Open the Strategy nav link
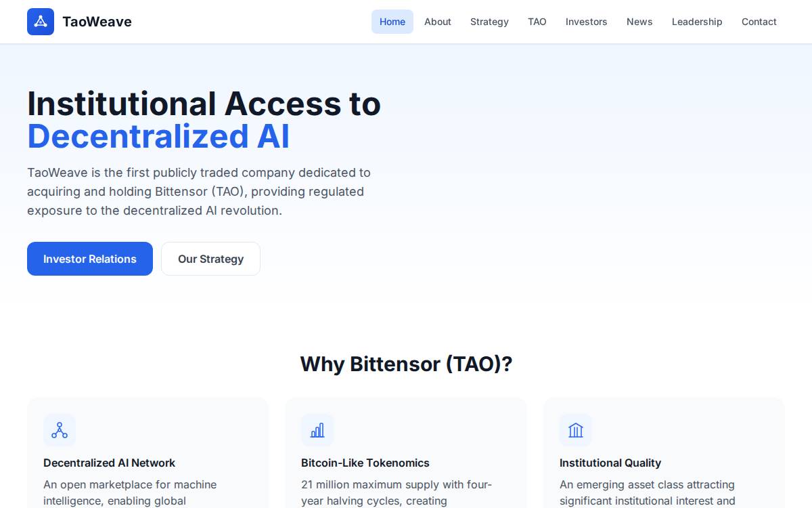The image size is (812, 508). point(489,22)
